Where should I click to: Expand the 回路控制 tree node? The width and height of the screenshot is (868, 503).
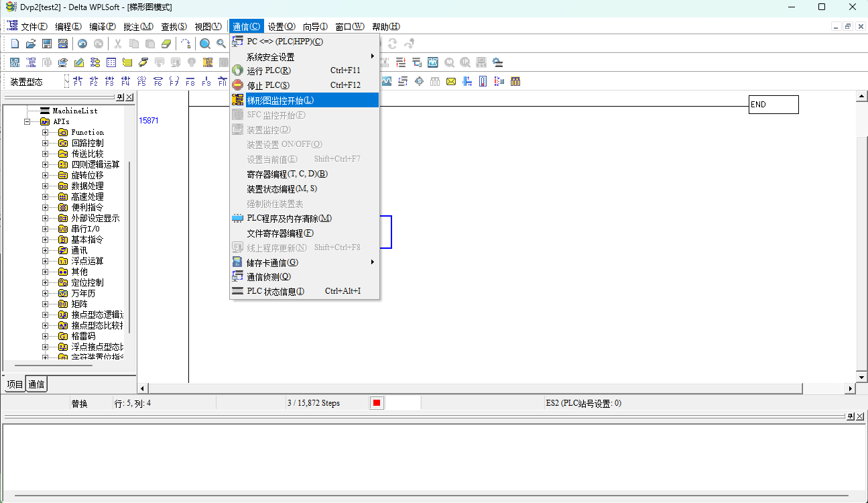(x=46, y=143)
